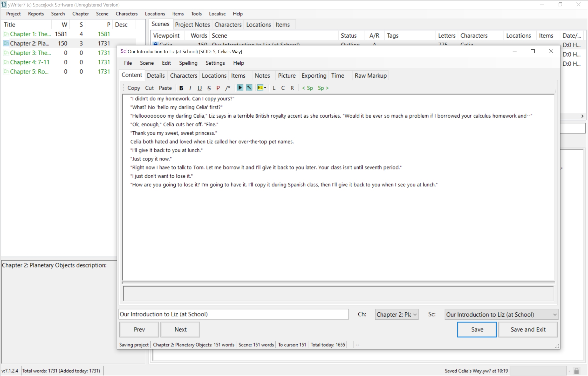The image size is (588, 376).
Task: Apply underline formatting button
Action: [x=199, y=88]
